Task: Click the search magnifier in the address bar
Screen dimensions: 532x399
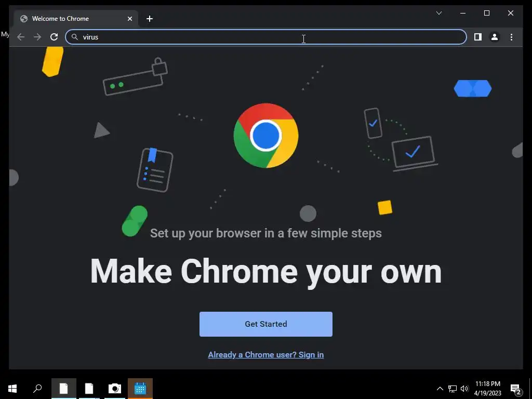Action: point(75,37)
